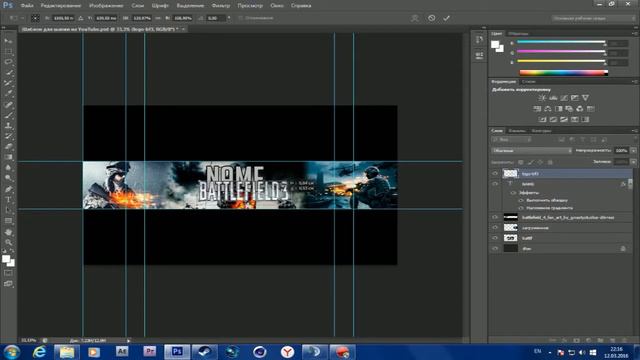
Task: Switch to the Каналы tab
Action: tap(517, 131)
